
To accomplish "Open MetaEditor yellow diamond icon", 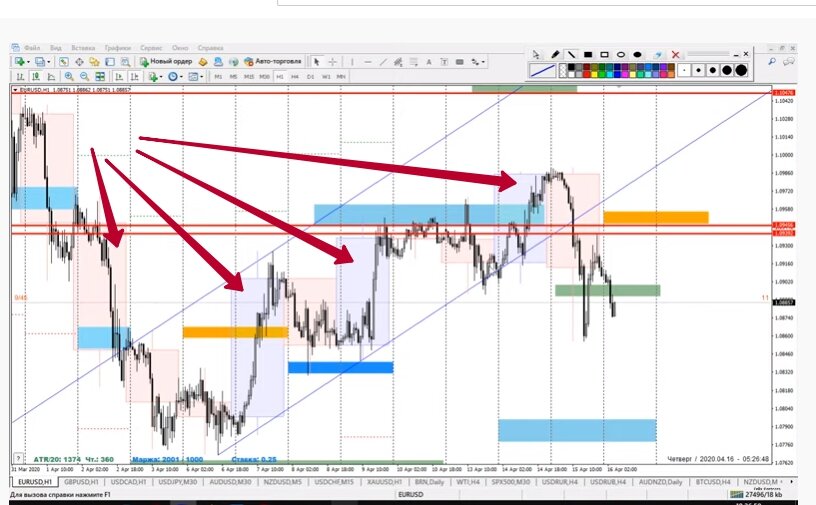I will point(203,61).
